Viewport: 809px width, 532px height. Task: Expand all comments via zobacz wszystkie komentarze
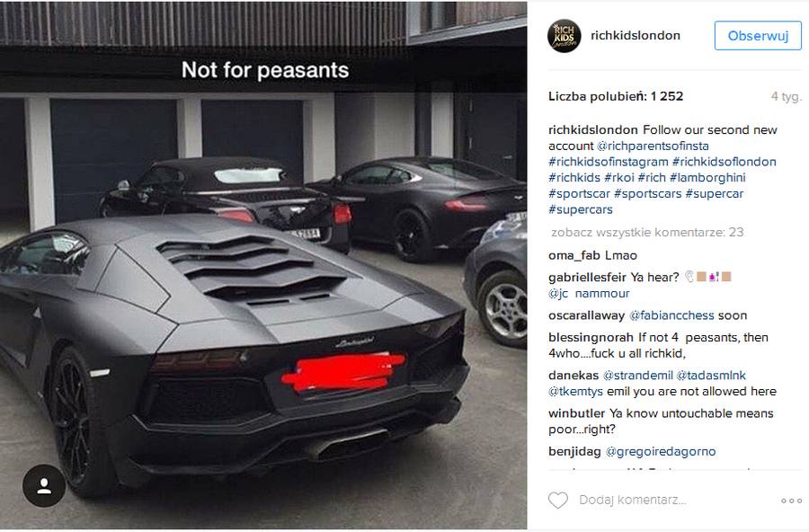click(x=647, y=232)
